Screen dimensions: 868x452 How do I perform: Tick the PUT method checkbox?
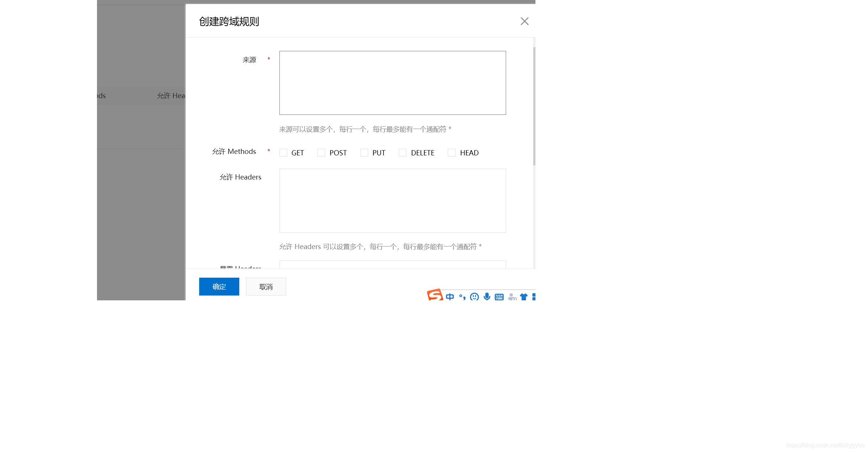click(364, 153)
